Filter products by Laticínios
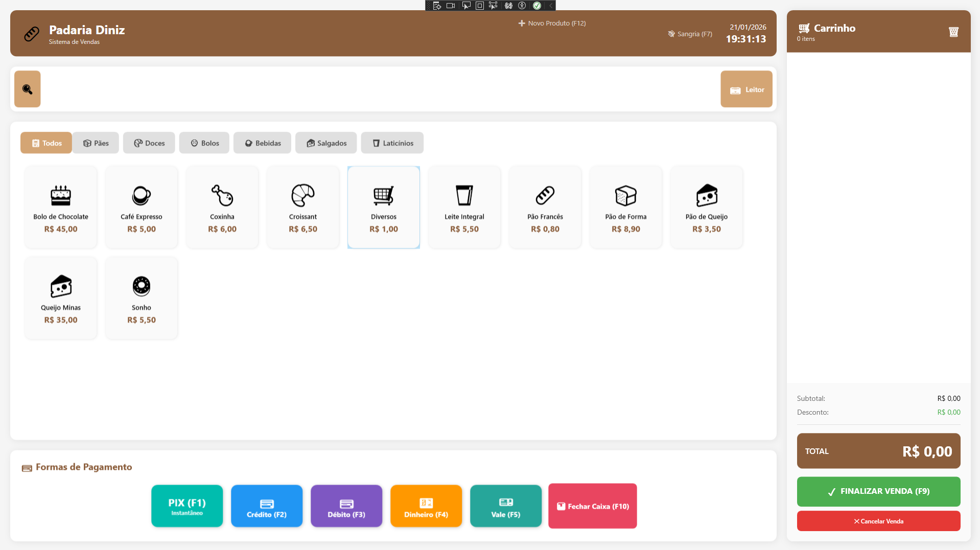980x550 pixels. (x=392, y=142)
